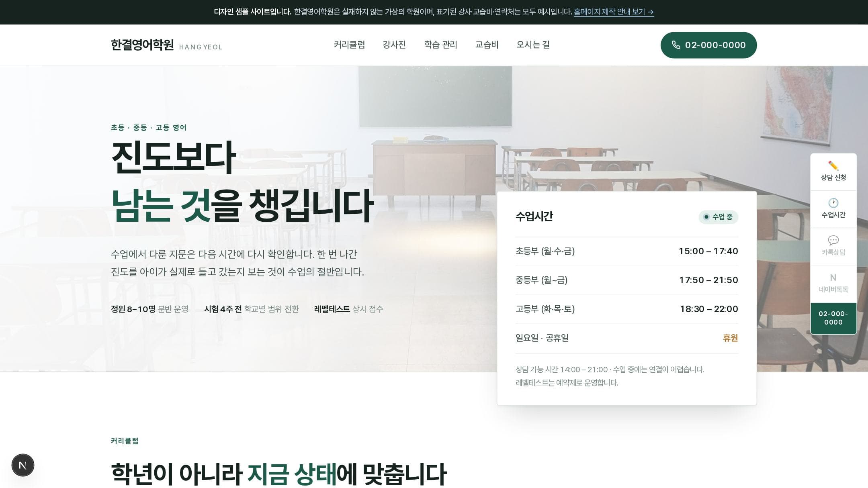Screen dimensions: 868x488
Task: Click the hero paragraph starting 수업에서 다룬 지문은
Action: (x=237, y=263)
